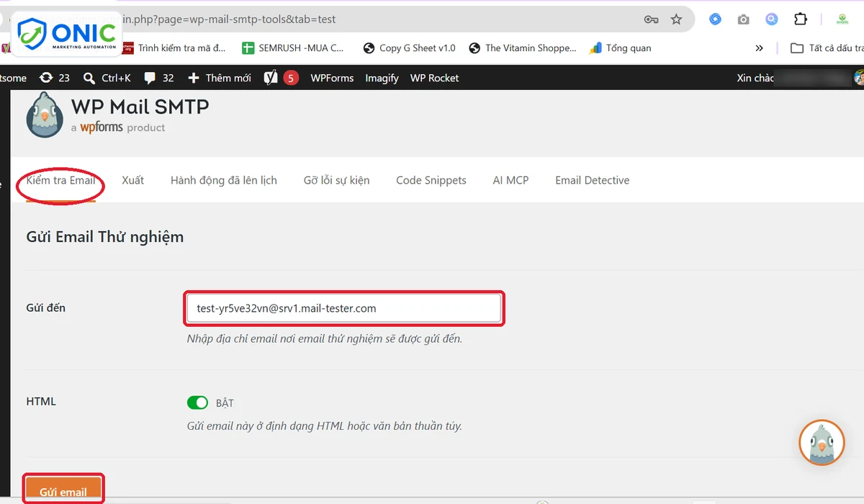Open the WPForms admin bar menu

332,78
